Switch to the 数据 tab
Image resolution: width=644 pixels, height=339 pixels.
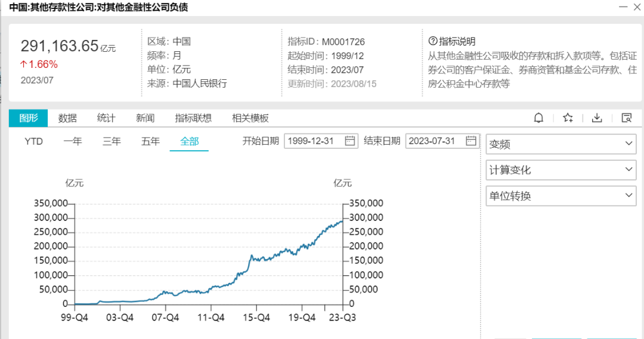[67, 118]
